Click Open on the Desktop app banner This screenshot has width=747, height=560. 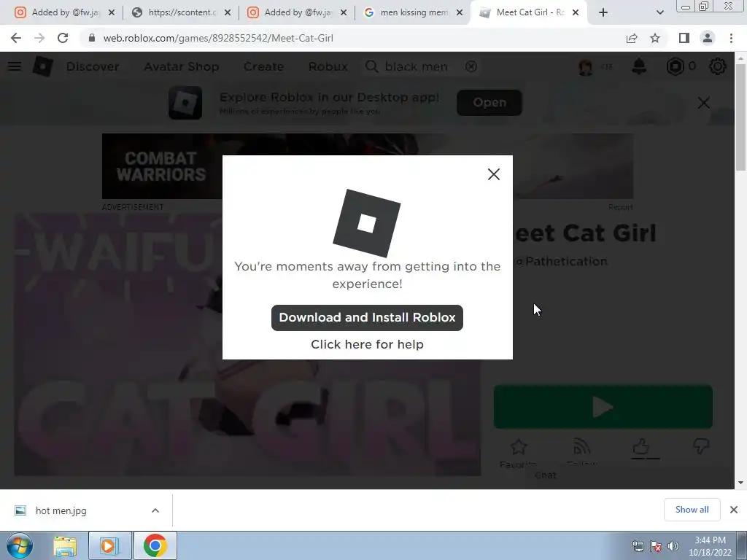click(x=489, y=102)
